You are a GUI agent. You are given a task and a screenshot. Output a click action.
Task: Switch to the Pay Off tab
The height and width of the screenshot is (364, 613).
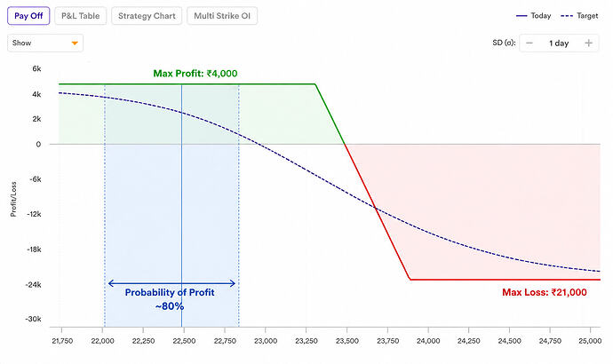(28, 16)
